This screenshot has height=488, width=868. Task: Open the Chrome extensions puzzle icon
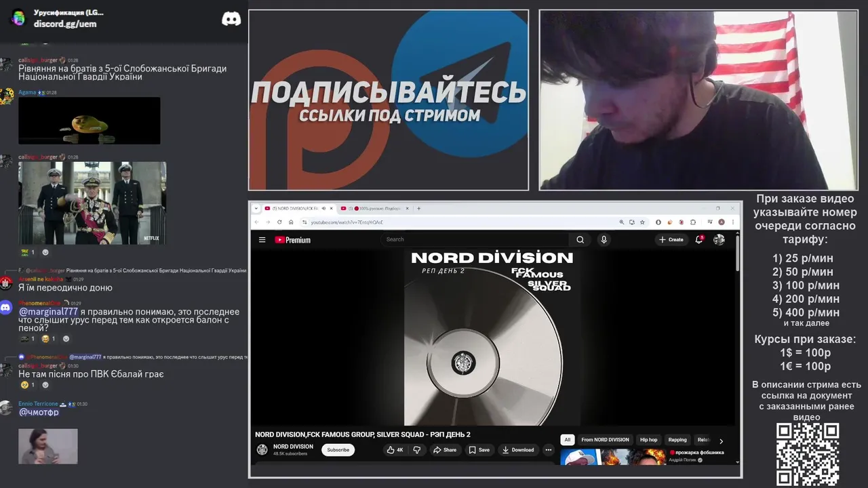click(x=693, y=222)
